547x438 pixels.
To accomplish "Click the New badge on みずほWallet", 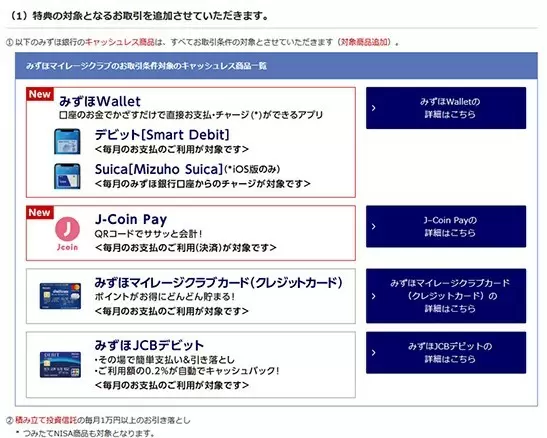I will point(40,94).
